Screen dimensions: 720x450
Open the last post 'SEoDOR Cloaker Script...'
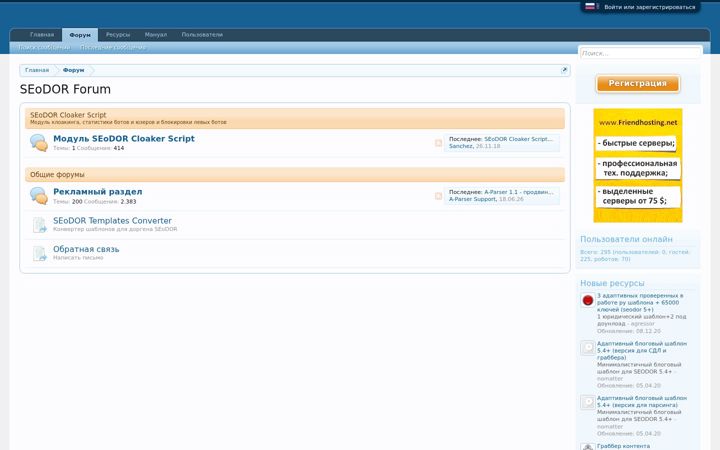pyautogui.click(x=518, y=139)
